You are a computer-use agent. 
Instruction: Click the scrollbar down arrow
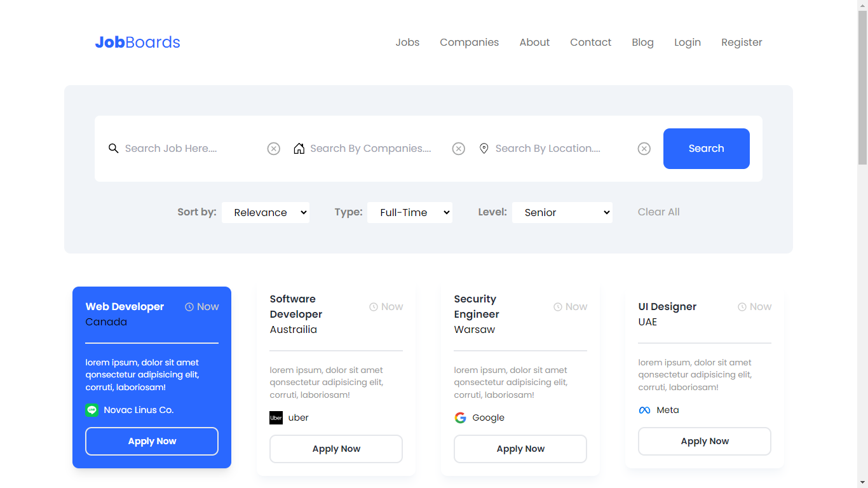[862, 482]
